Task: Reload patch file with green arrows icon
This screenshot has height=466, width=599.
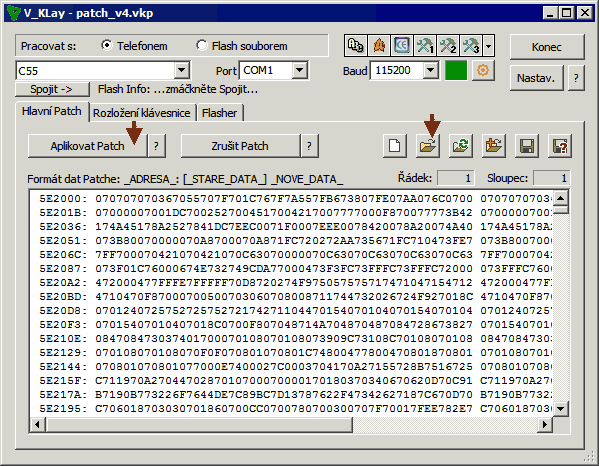Action: click(x=461, y=146)
